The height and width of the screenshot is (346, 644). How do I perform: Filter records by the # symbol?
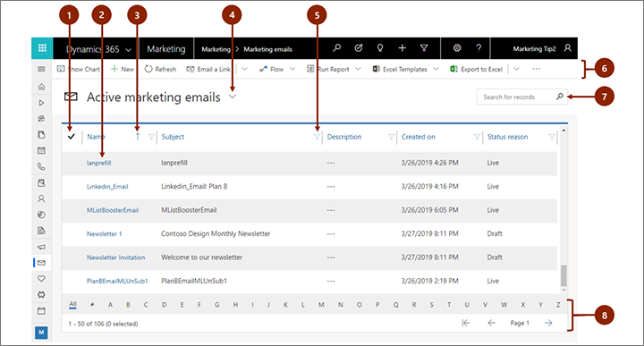92,305
